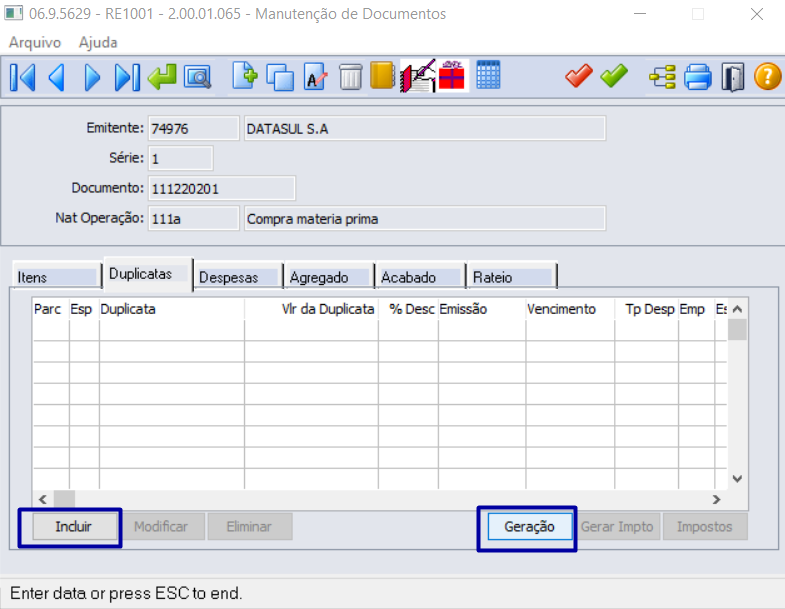785x609 pixels.
Task: Open the Ajuda menu
Action: click(98, 42)
